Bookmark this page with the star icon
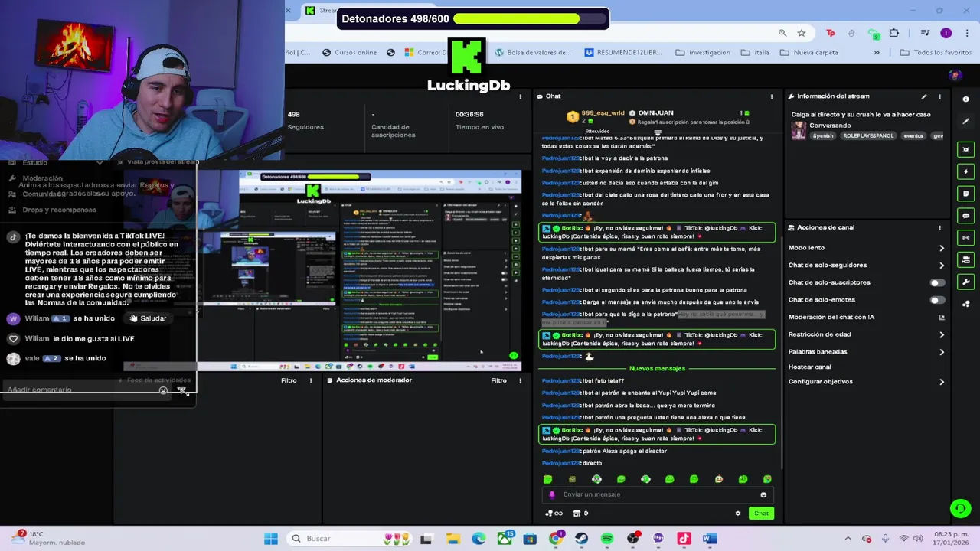Image resolution: width=980 pixels, height=551 pixels. click(x=802, y=33)
